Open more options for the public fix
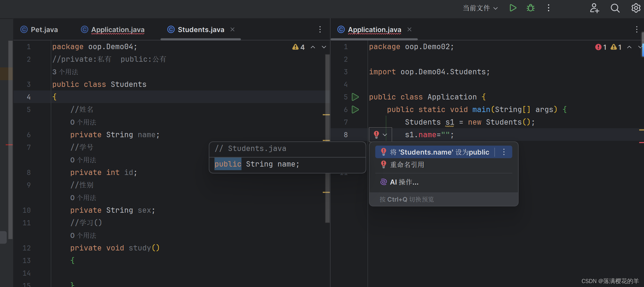Viewport: 644px width, 287px height. pyautogui.click(x=504, y=152)
